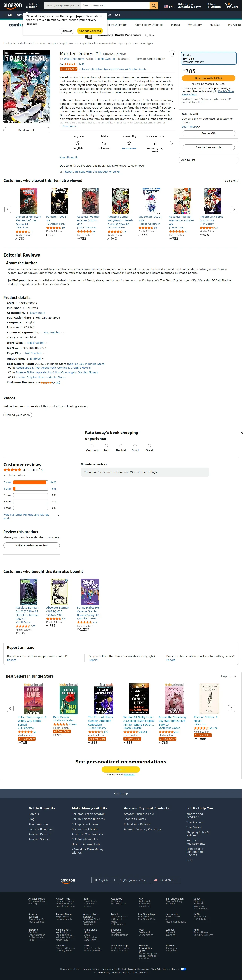Click the Read sample button
Screen dimensions: 243x980
point(27,130)
